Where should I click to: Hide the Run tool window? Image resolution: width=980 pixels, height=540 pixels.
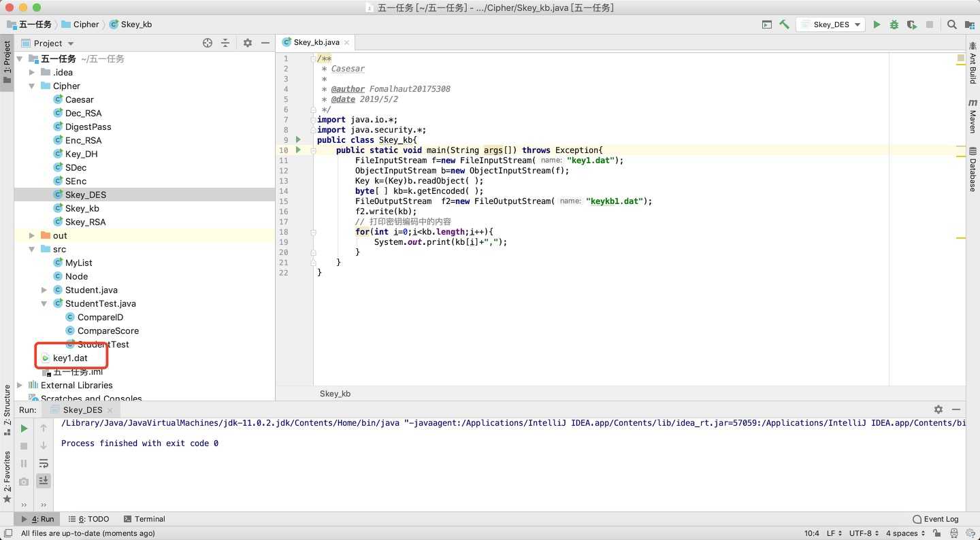(x=956, y=409)
